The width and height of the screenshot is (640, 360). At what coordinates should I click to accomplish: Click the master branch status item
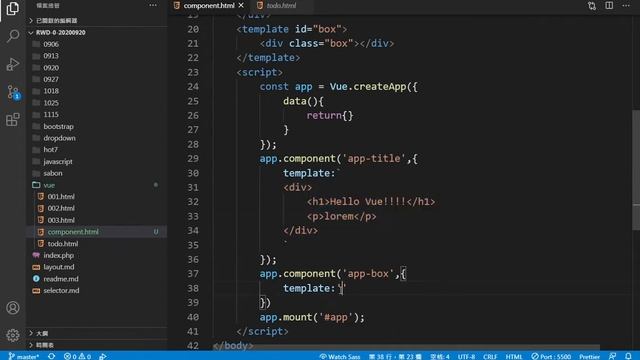(24, 356)
